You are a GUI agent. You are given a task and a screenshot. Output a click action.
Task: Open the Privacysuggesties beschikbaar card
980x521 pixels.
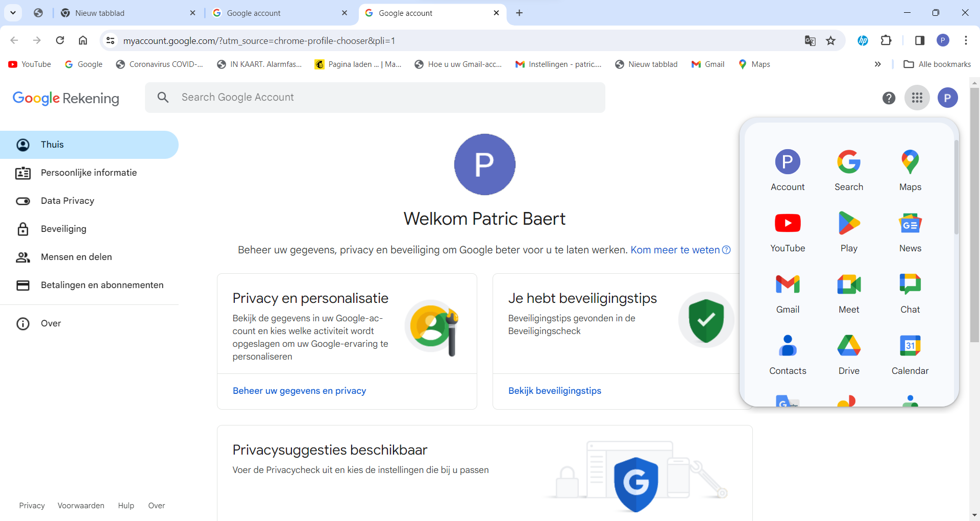484,472
